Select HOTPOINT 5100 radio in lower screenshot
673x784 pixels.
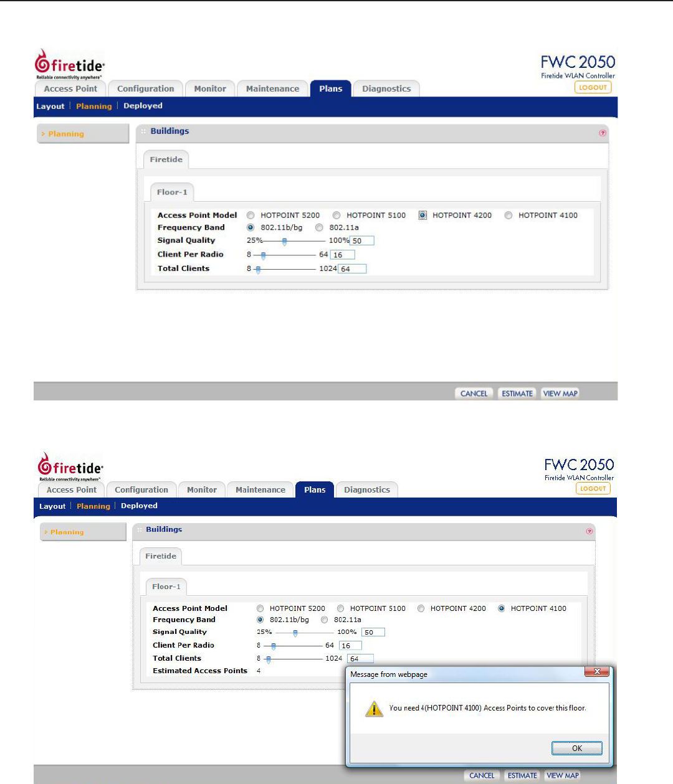(x=340, y=608)
